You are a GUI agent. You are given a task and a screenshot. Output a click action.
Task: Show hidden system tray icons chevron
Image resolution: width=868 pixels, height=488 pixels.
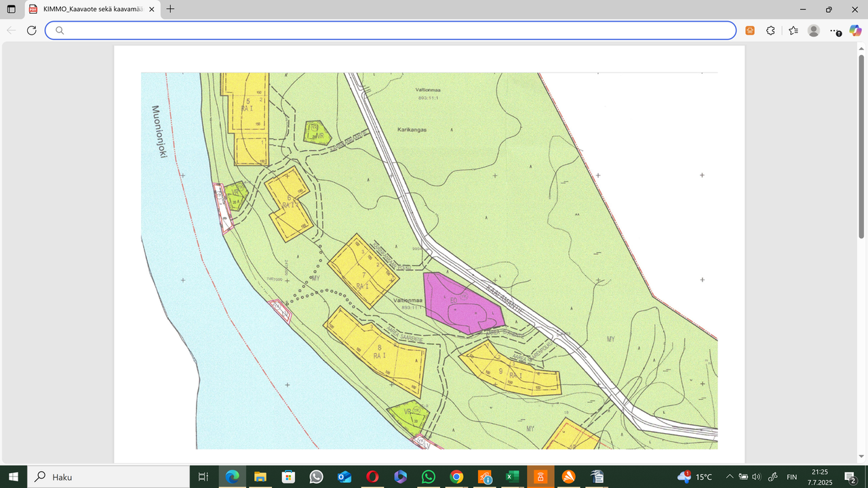(730, 476)
